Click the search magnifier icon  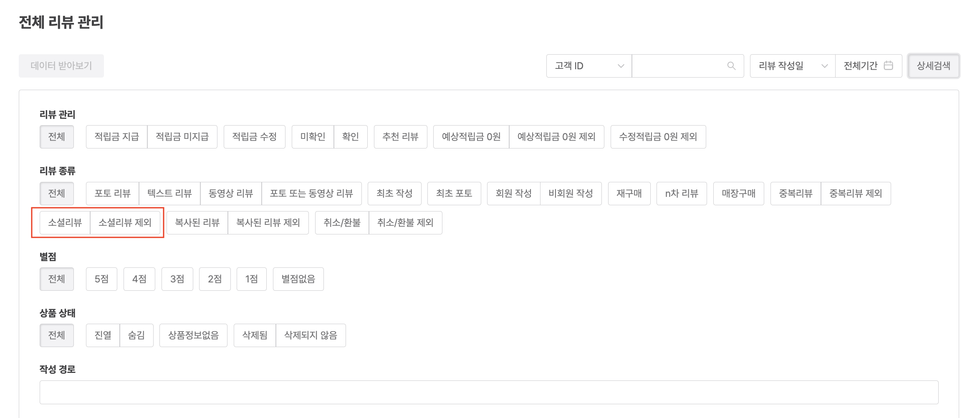pos(731,66)
